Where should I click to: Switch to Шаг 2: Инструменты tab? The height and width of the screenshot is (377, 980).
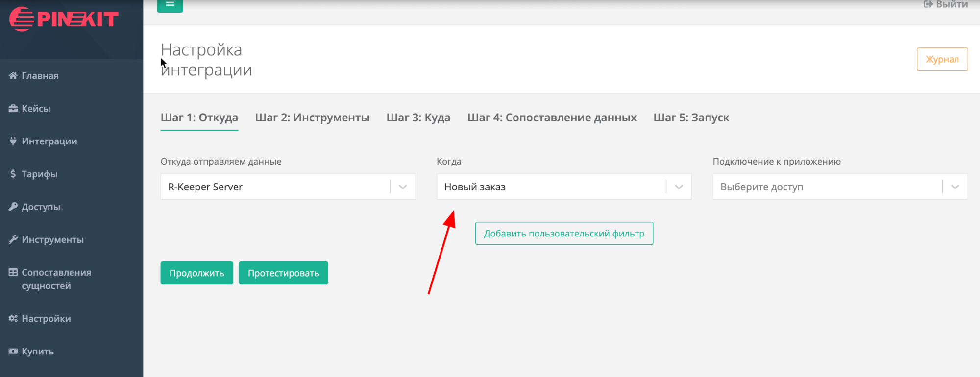tap(312, 118)
